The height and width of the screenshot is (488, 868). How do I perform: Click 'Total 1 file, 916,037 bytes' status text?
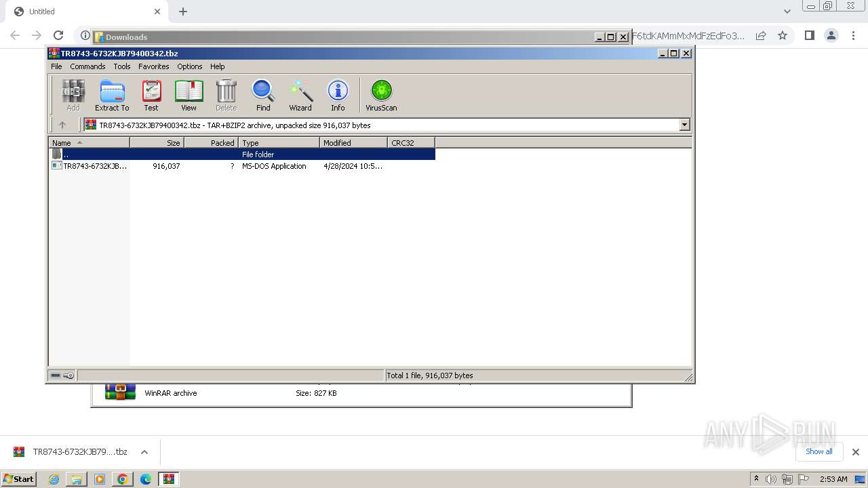point(430,375)
